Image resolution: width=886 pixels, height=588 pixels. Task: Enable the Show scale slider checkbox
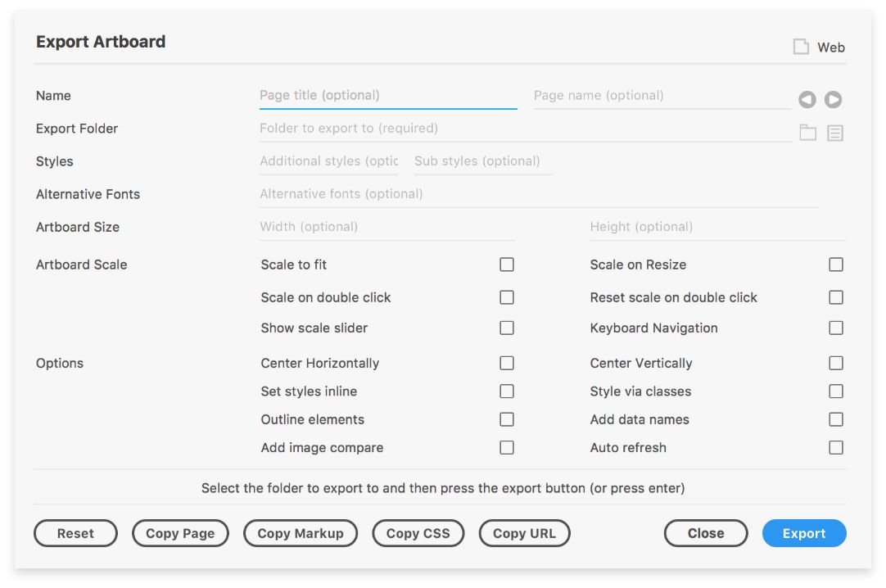[x=507, y=328]
